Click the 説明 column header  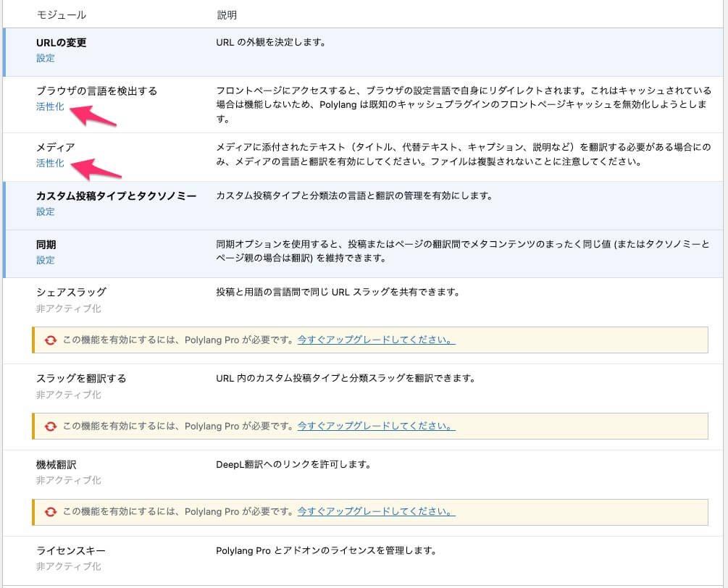coord(226,14)
